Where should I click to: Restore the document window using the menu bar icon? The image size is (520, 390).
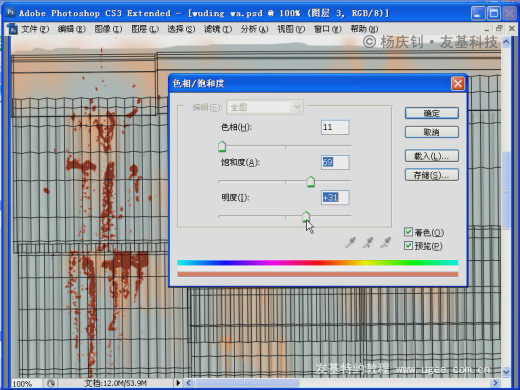pyautogui.click(x=499, y=29)
